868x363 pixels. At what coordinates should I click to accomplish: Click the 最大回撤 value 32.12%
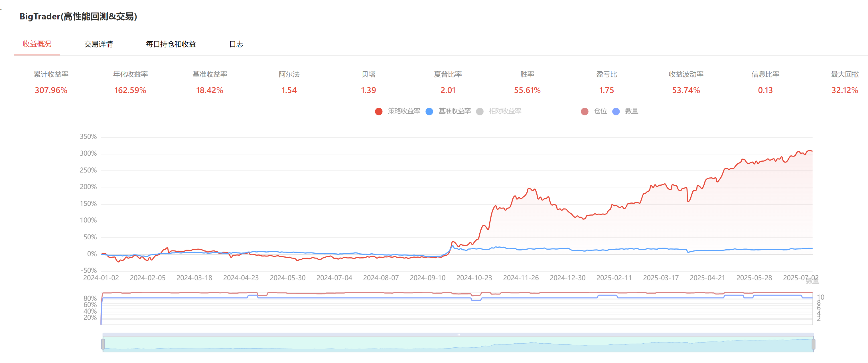pos(844,91)
